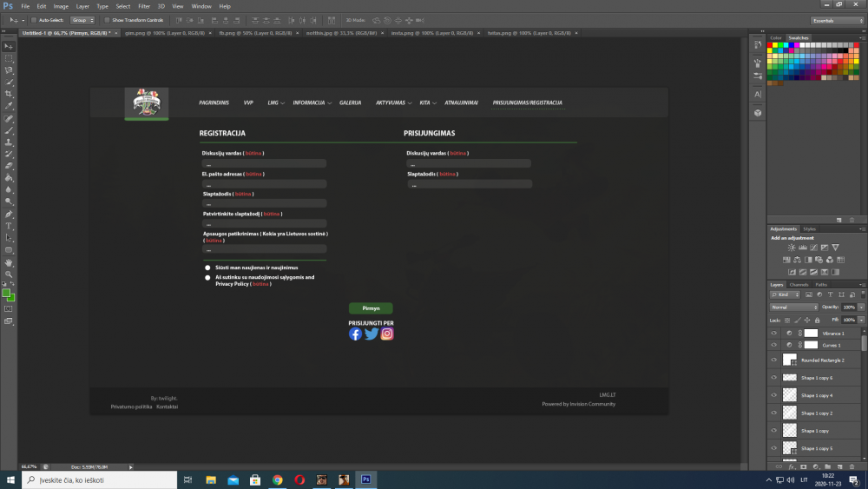This screenshot has width=868, height=489.
Task: Open the Normal blend mode dropdown
Action: pos(794,307)
